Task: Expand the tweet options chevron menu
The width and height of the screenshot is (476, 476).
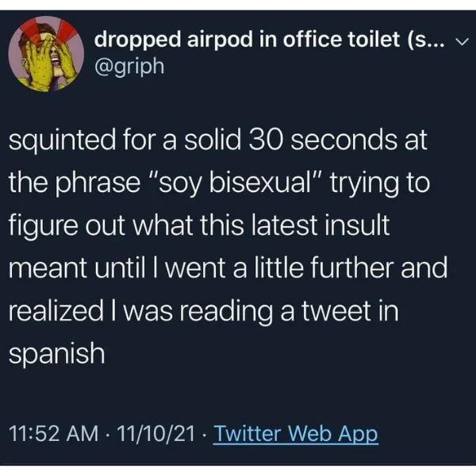Action: [462, 41]
